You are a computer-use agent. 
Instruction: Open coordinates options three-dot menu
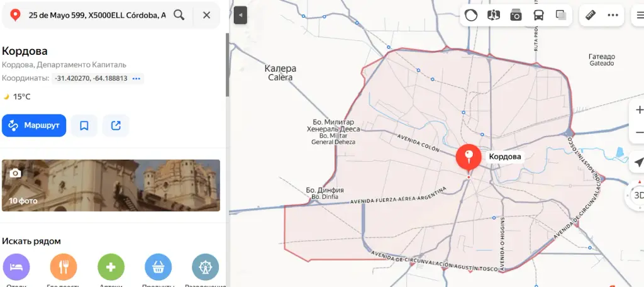pos(136,78)
